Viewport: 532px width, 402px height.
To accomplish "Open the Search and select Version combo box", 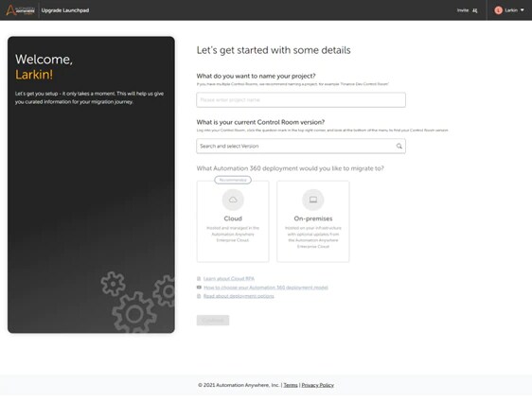I will tap(301, 146).
